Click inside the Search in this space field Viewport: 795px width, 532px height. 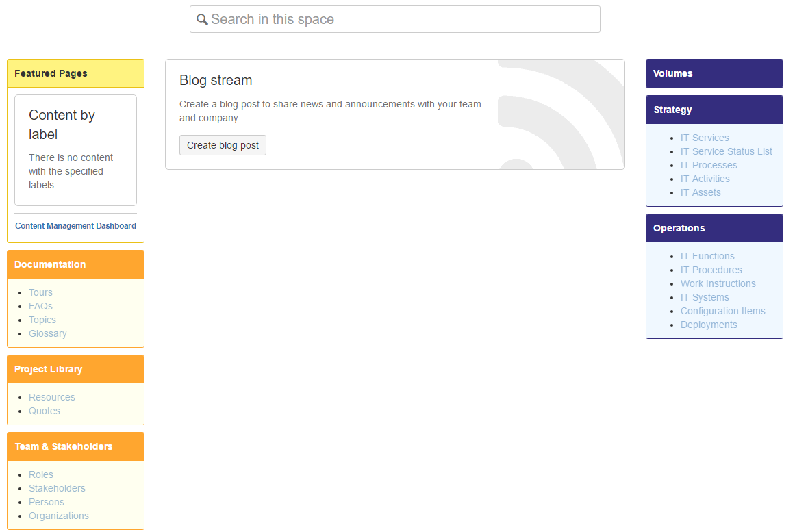[394, 19]
